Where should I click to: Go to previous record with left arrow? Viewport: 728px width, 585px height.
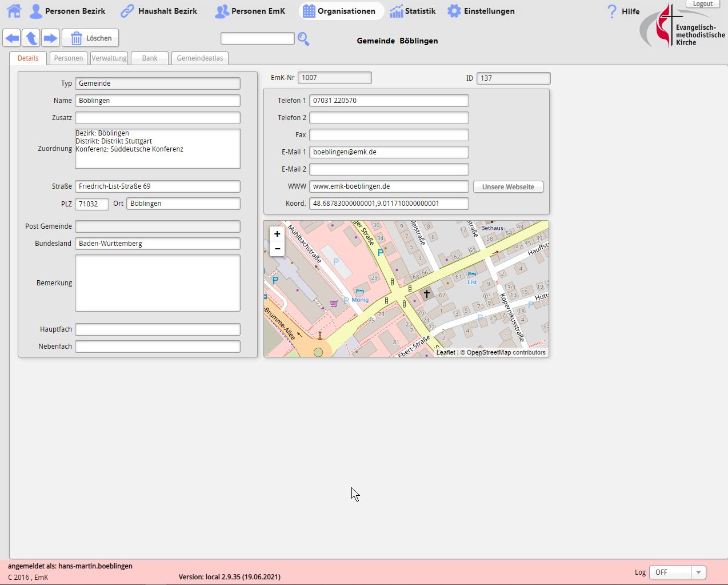pos(12,38)
